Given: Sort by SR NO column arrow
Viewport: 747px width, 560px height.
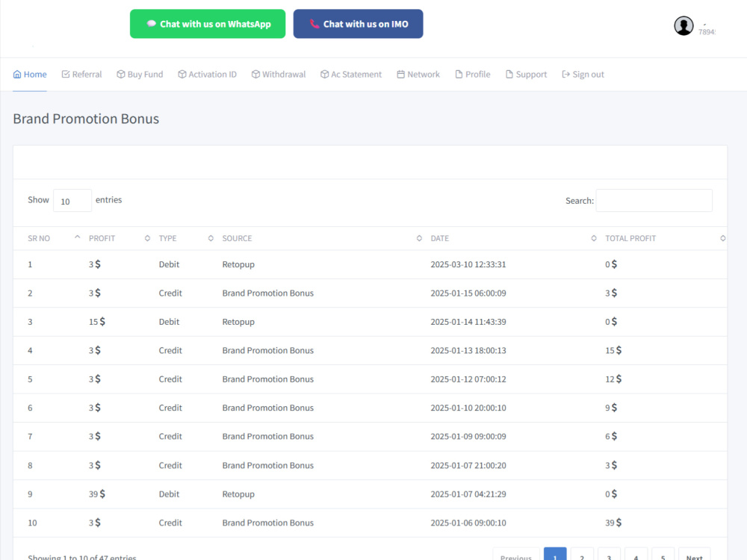Looking at the screenshot, I should click(77, 237).
